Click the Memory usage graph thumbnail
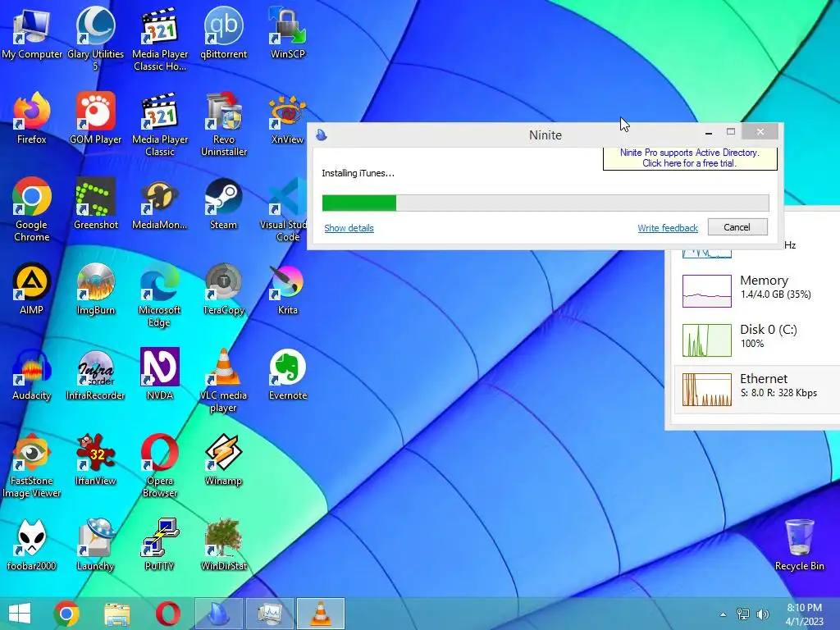Viewport: 840px width, 630px height. [x=706, y=291]
